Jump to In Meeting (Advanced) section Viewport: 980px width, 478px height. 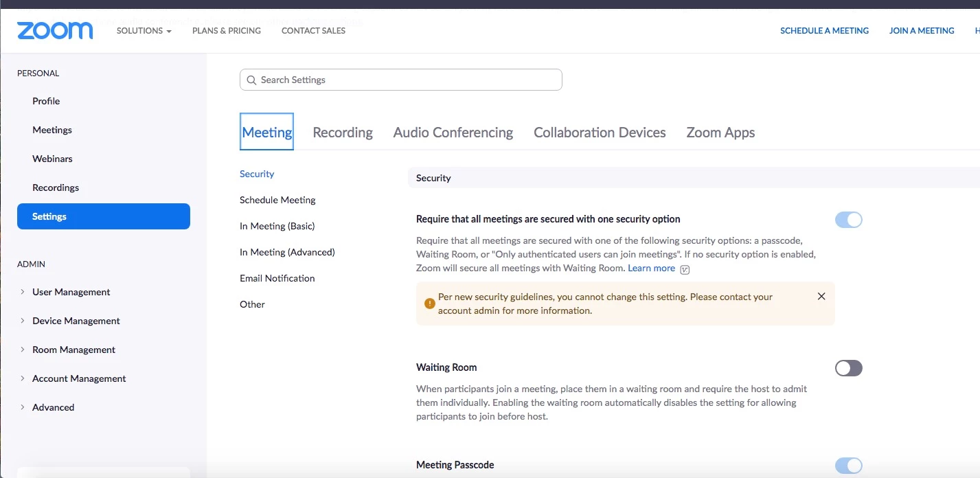pyautogui.click(x=287, y=252)
